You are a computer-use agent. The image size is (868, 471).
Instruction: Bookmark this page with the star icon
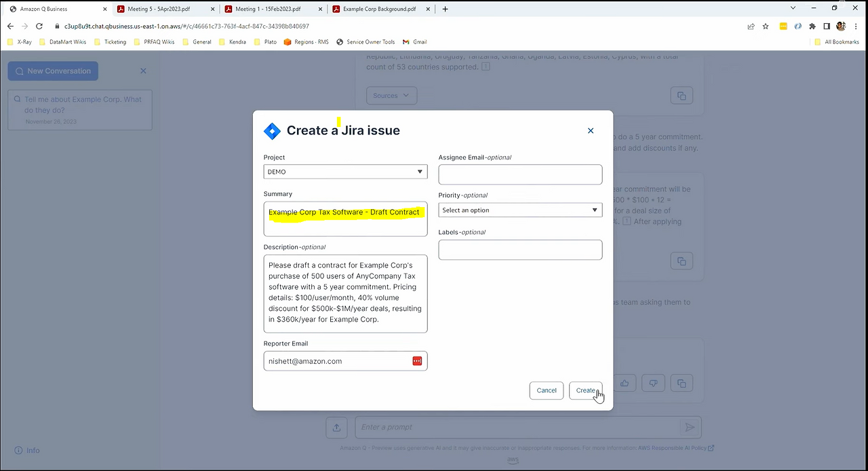click(x=766, y=26)
